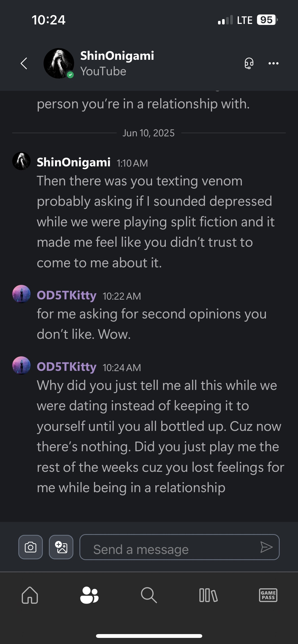This screenshot has width=298, height=644.
Task: Tap ShinOnigami sender name at 1:10 AM
Action: click(x=73, y=162)
